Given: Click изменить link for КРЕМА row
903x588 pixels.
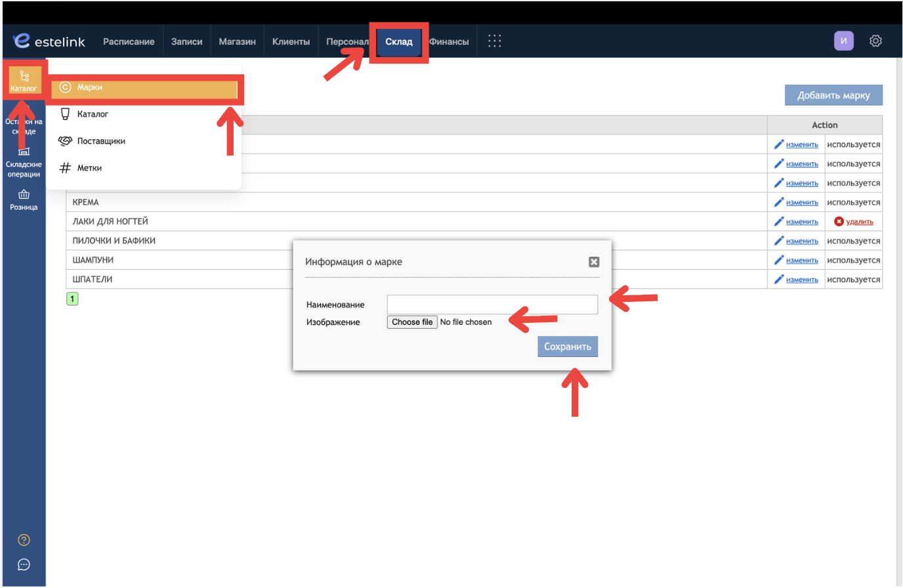Looking at the screenshot, I should 802,202.
